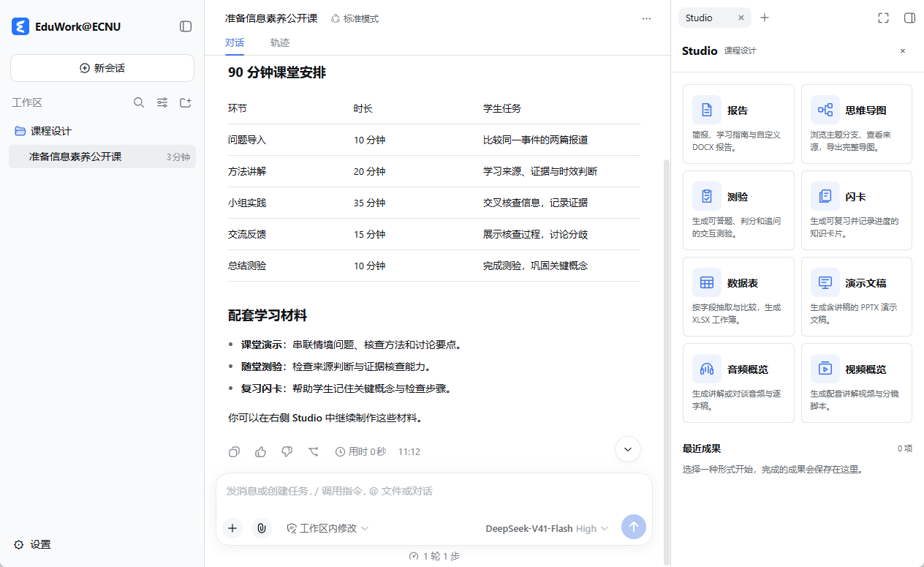Open the 音频概览 audio overview card
This screenshot has width=924, height=567.
click(x=738, y=383)
